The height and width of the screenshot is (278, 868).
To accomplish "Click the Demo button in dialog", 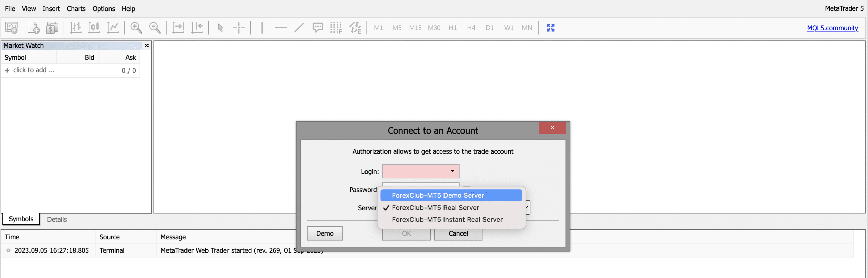I will tap(325, 233).
